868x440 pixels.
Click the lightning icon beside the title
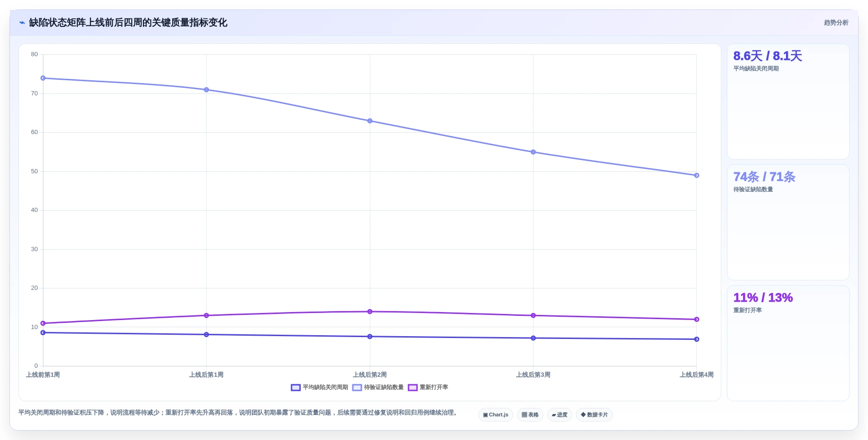pos(22,23)
